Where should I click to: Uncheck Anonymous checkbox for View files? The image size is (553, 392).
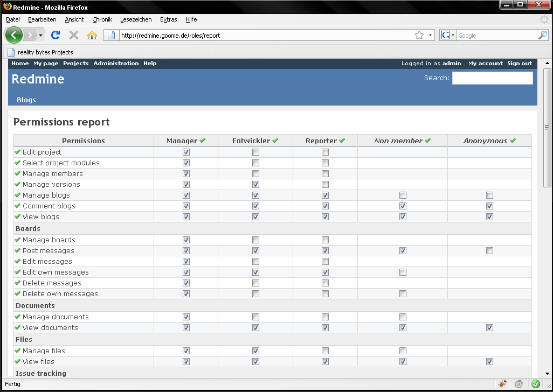[489, 362]
